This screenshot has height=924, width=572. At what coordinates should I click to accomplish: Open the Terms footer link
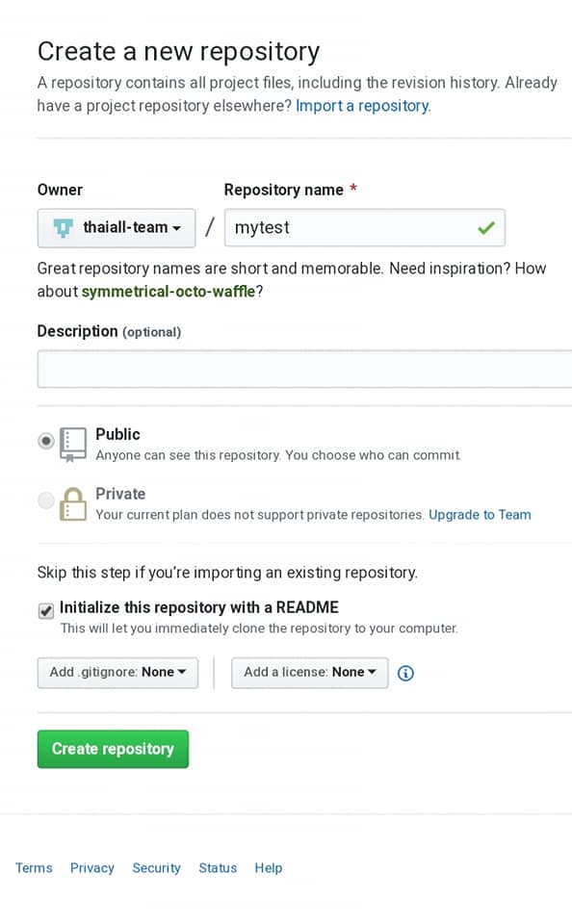click(34, 867)
